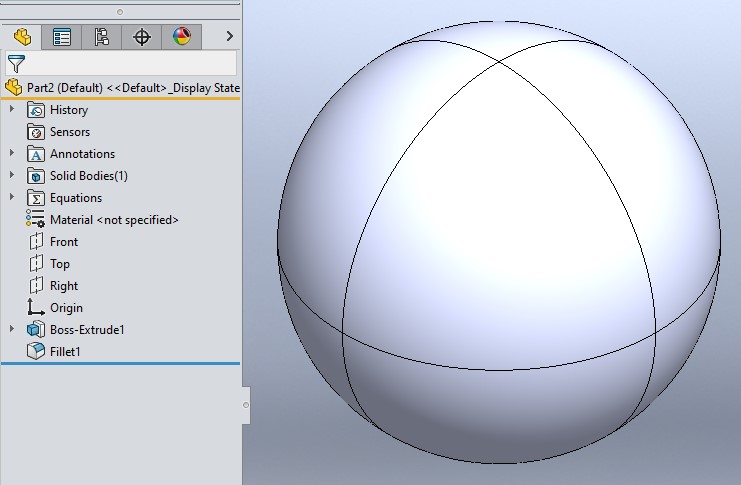Select the Top plane label
The height and width of the screenshot is (485, 741).
[60, 264]
